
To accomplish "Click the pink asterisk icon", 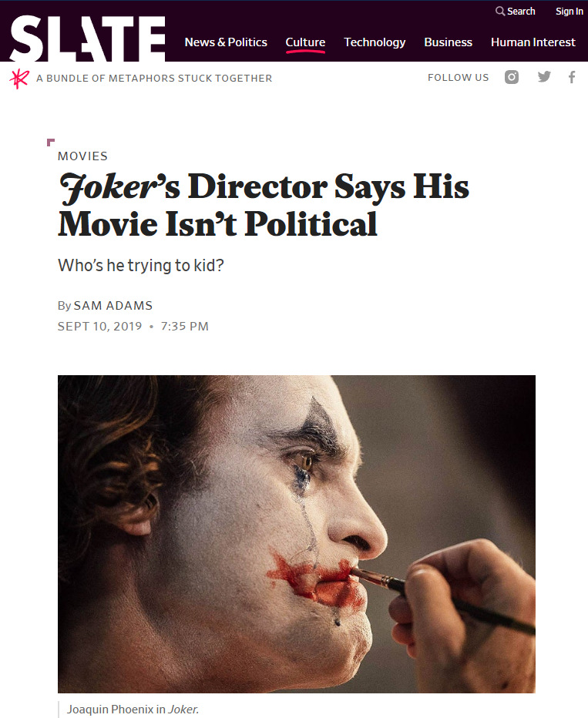I will tap(19, 79).
